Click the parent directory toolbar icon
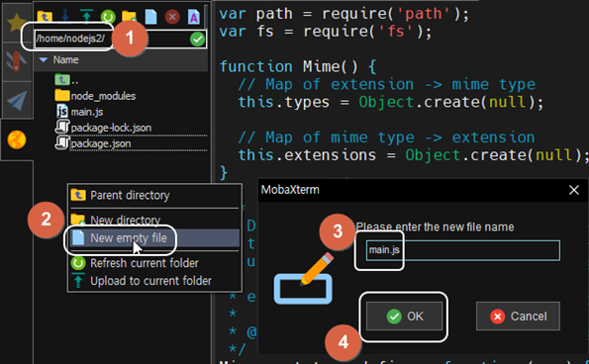 point(45,17)
